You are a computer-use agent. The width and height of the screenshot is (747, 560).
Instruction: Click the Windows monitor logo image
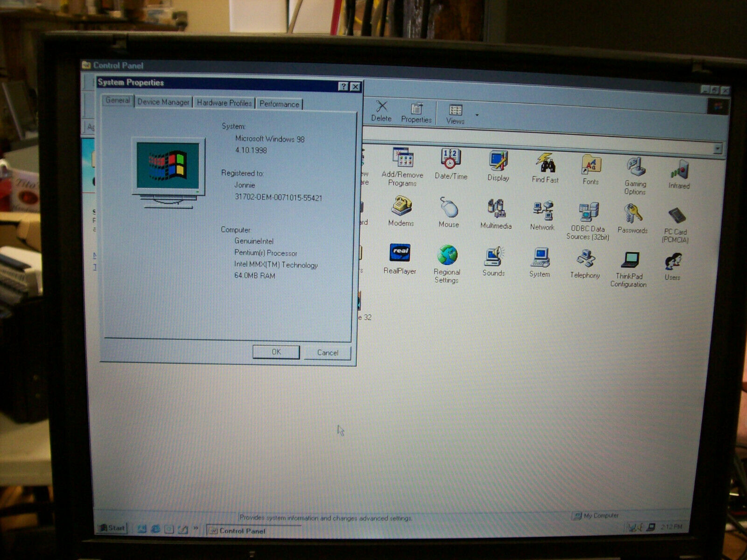[169, 173]
